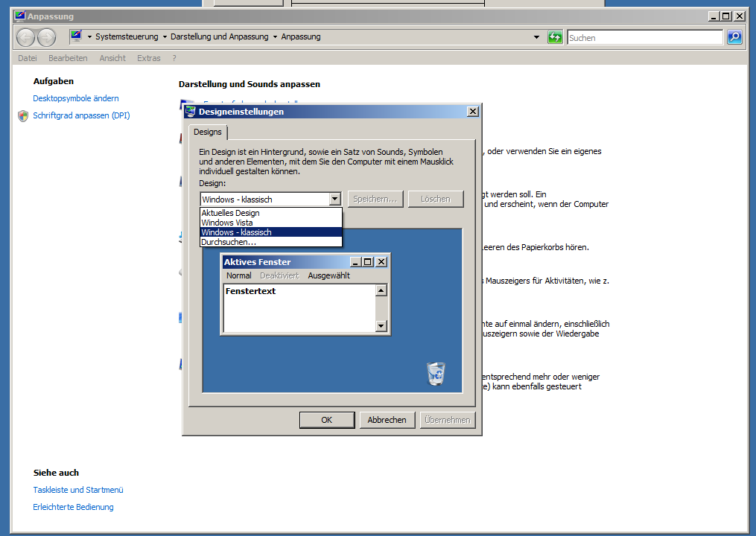The width and height of the screenshot is (756, 536).
Task: Click the shield icon next to Schriftgrad anpassen
Action: [23, 115]
